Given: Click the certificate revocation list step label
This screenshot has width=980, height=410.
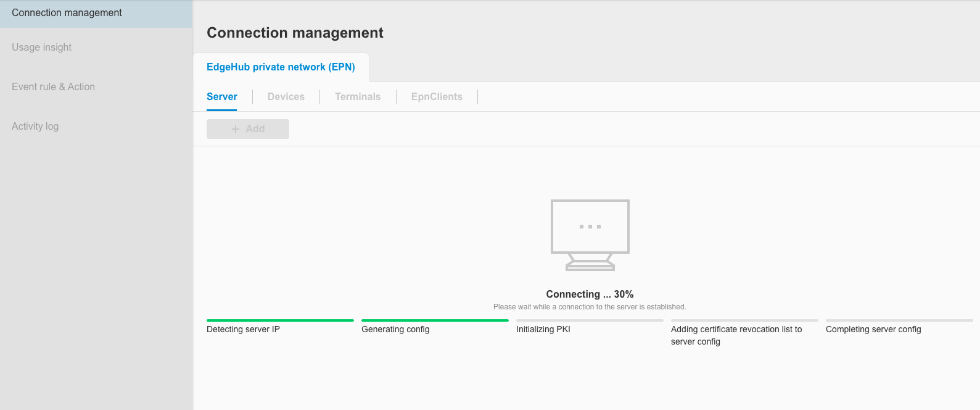Looking at the screenshot, I should (x=736, y=335).
